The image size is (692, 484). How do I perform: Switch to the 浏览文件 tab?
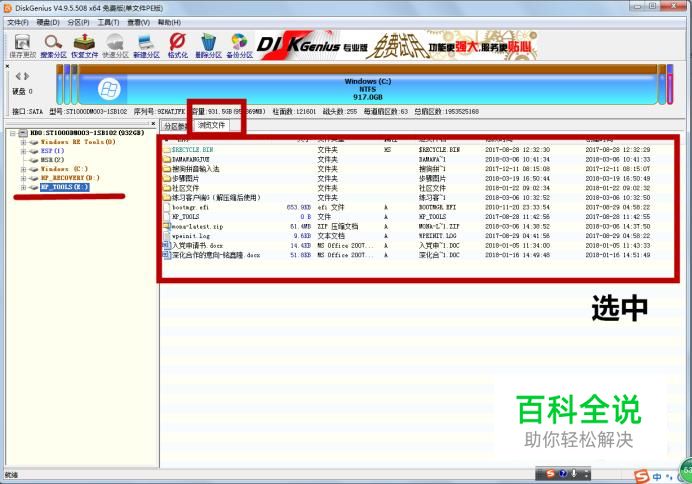pyautogui.click(x=211, y=125)
